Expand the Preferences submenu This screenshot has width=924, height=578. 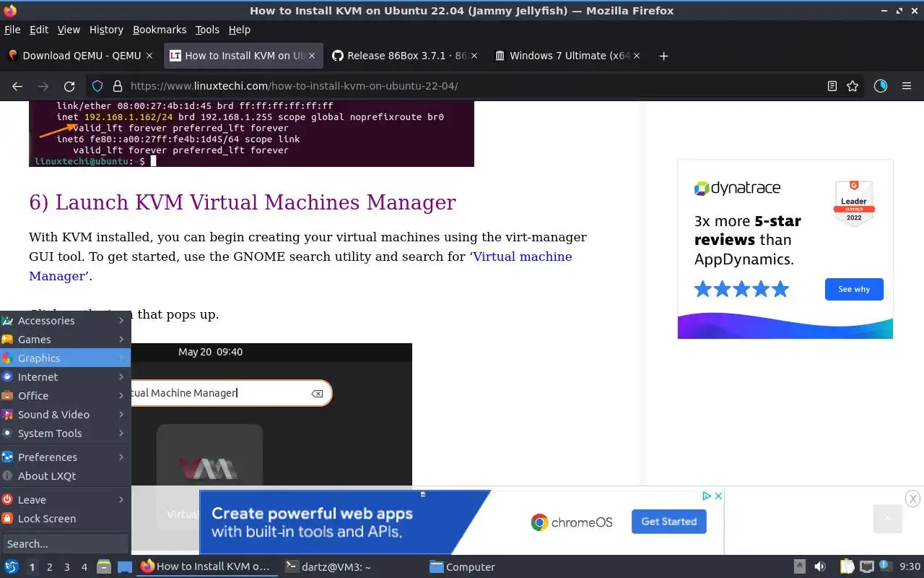pos(65,457)
